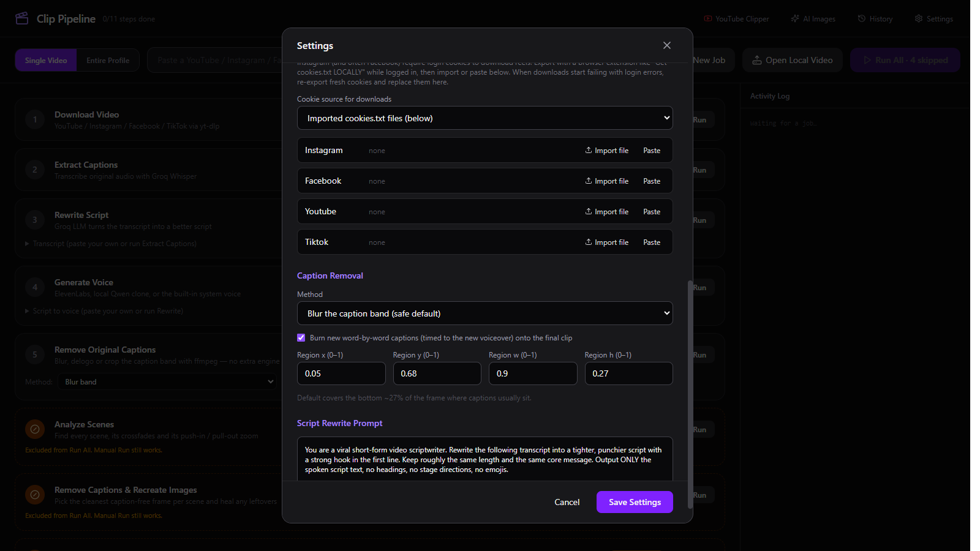Viewport: 980px width, 551px height.
Task: Click the YouTube Clipper icon in header
Action: click(708, 19)
